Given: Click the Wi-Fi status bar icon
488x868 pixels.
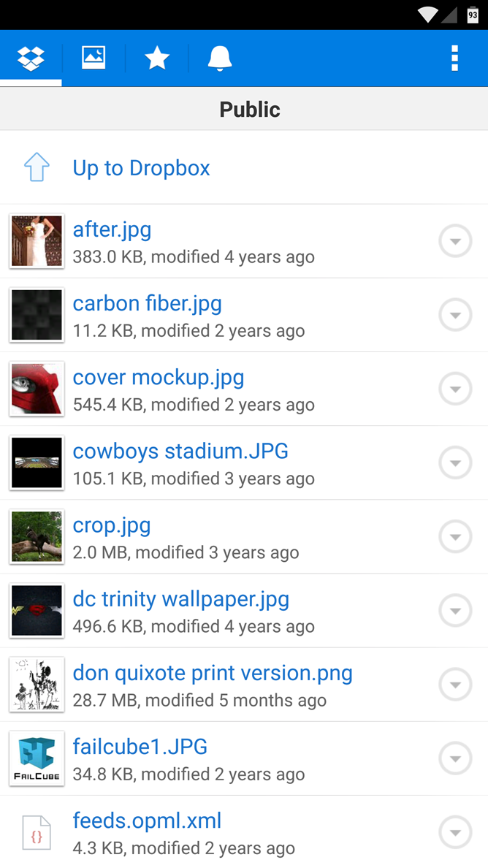Looking at the screenshot, I should [x=427, y=13].
